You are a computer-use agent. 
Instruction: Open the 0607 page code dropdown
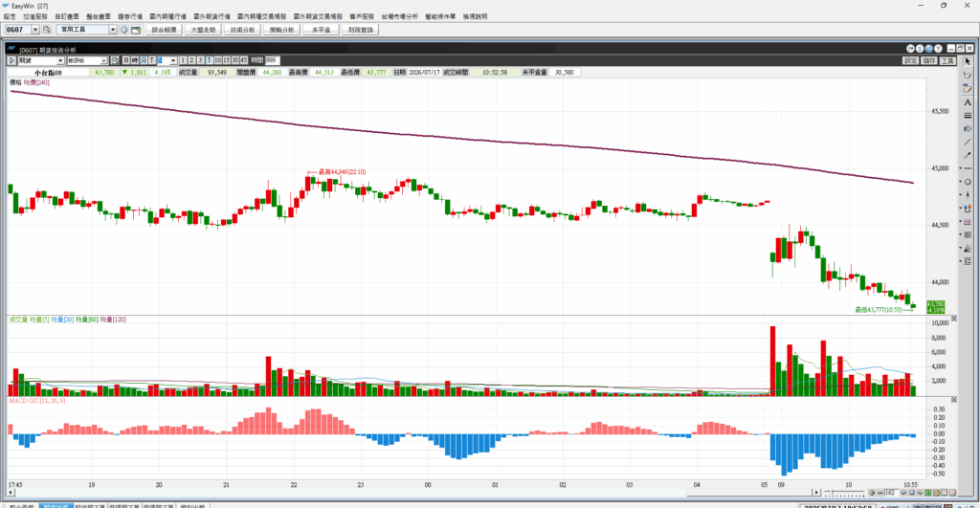35,30
